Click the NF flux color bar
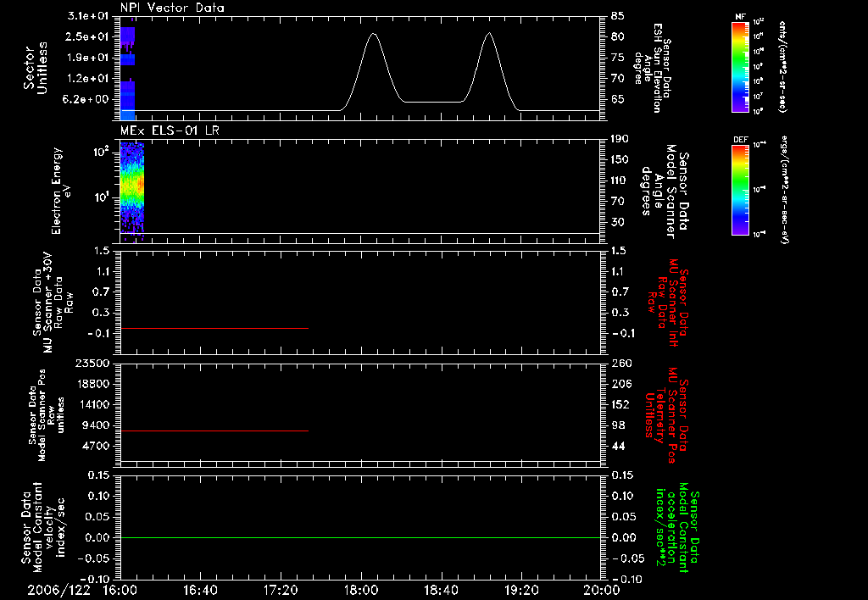 click(x=741, y=67)
